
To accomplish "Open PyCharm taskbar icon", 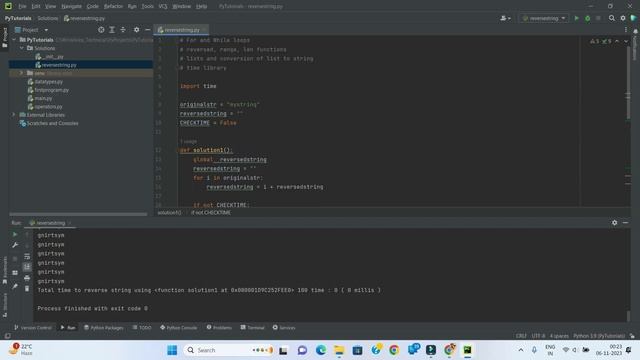I will pos(467,350).
